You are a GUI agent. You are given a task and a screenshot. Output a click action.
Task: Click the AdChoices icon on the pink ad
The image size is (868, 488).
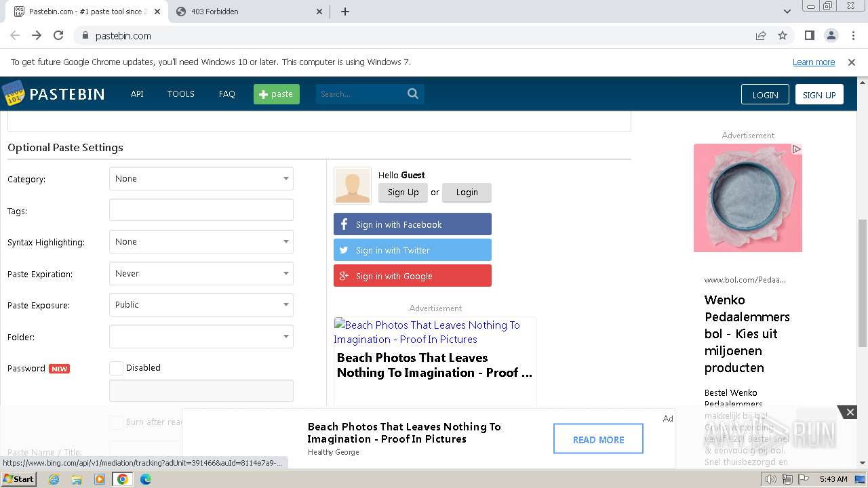(797, 148)
